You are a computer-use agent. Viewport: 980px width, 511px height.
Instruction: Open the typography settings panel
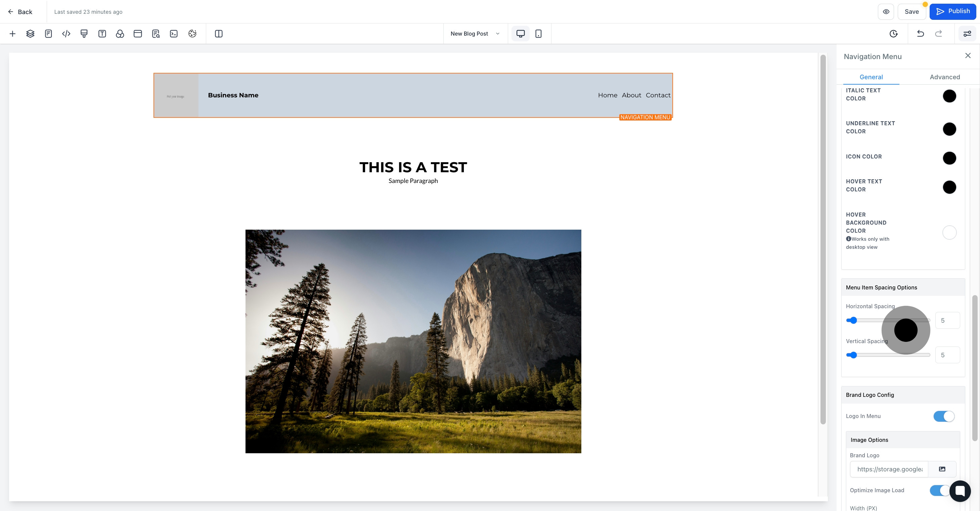point(102,34)
